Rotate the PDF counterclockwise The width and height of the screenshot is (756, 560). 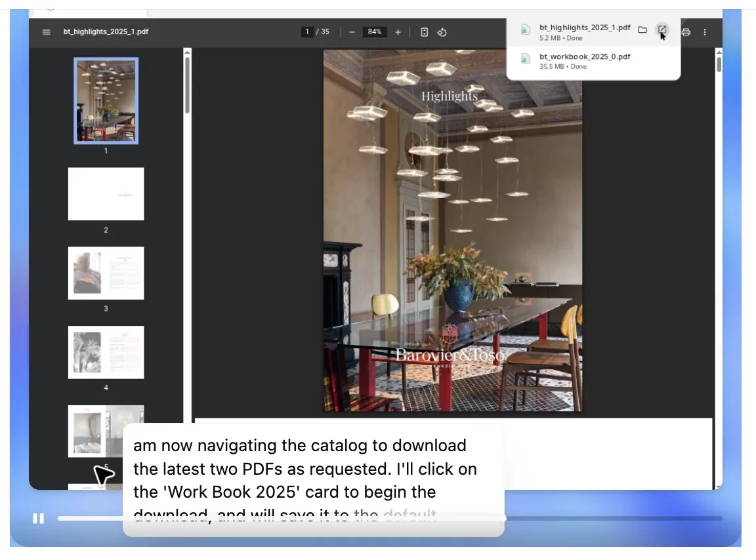pyautogui.click(x=442, y=32)
